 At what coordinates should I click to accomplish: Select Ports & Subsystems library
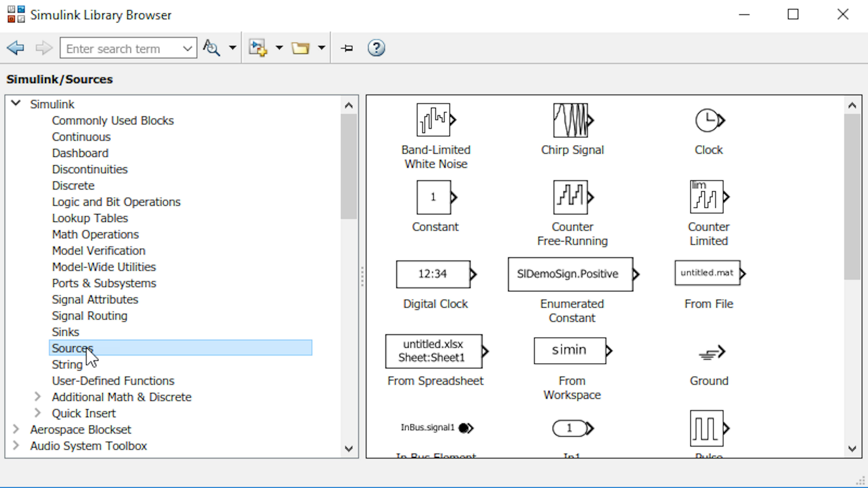point(104,283)
